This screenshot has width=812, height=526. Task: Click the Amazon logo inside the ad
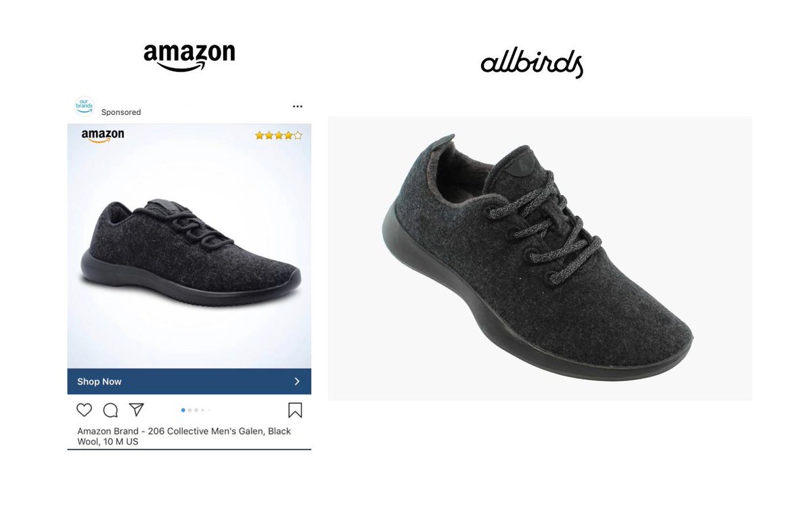pos(103,135)
